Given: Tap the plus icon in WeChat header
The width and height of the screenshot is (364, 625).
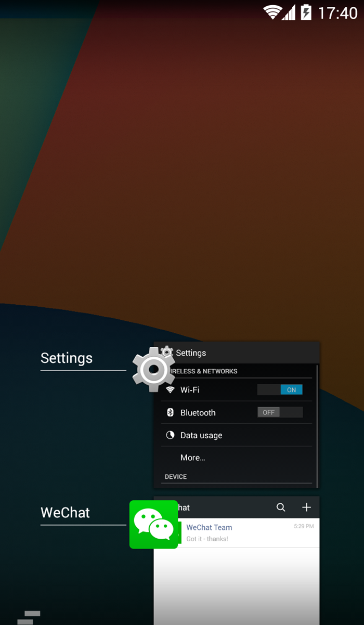Looking at the screenshot, I should tap(306, 507).
